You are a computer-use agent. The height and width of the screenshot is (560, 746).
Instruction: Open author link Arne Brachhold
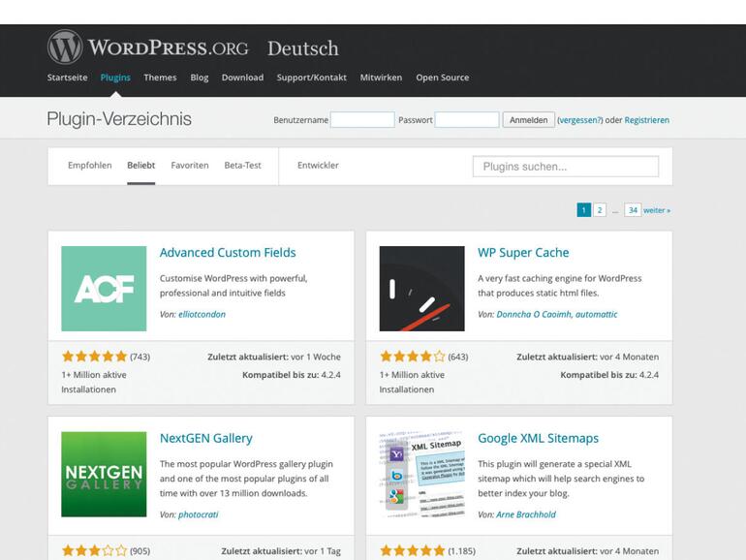[526, 514]
